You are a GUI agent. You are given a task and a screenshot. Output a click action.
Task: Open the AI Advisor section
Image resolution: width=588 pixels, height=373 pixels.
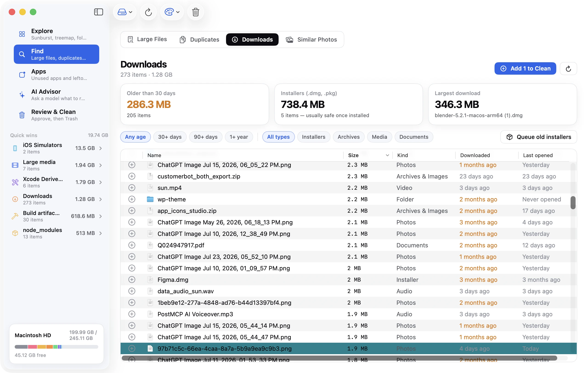[57, 95]
